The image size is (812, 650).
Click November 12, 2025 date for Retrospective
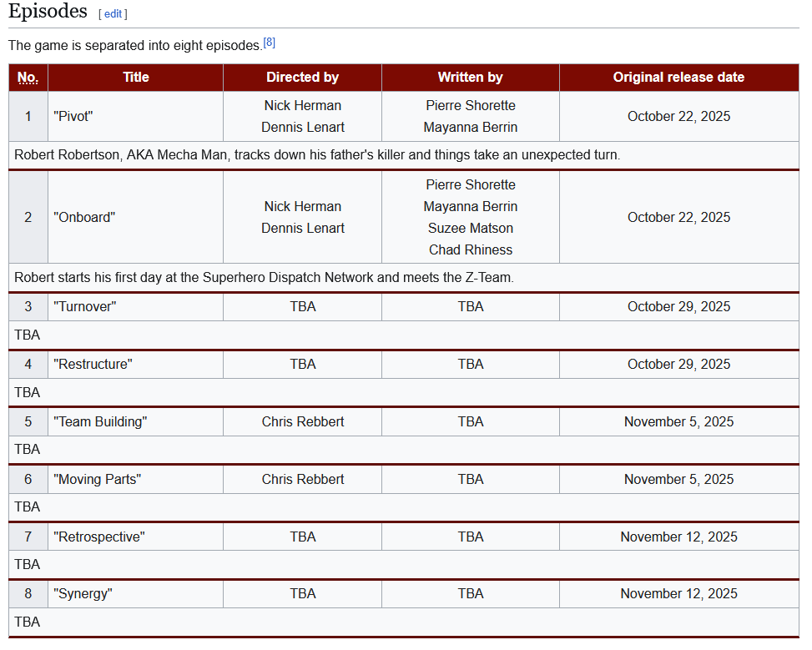click(x=679, y=537)
